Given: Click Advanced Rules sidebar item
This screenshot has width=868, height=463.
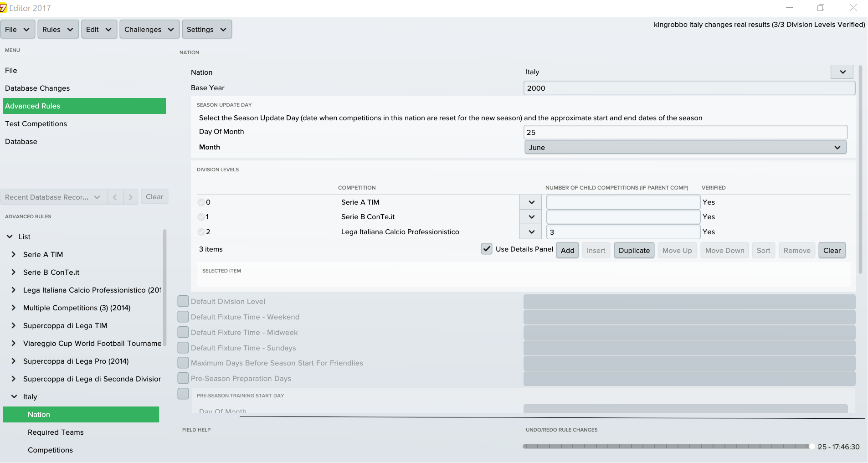Looking at the screenshot, I should click(84, 106).
